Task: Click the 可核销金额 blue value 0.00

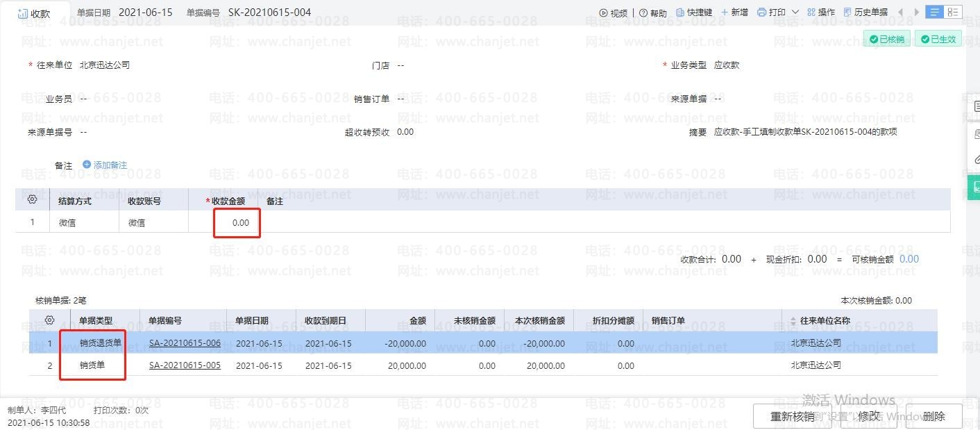Action: 909,259
